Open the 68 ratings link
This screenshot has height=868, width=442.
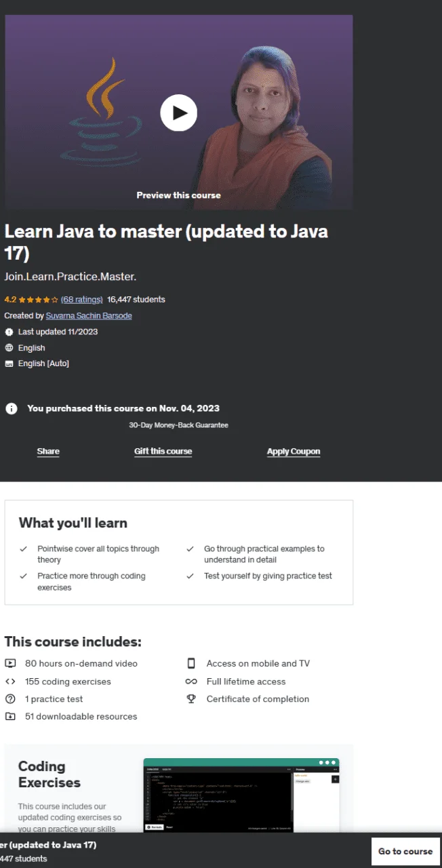pyautogui.click(x=81, y=300)
